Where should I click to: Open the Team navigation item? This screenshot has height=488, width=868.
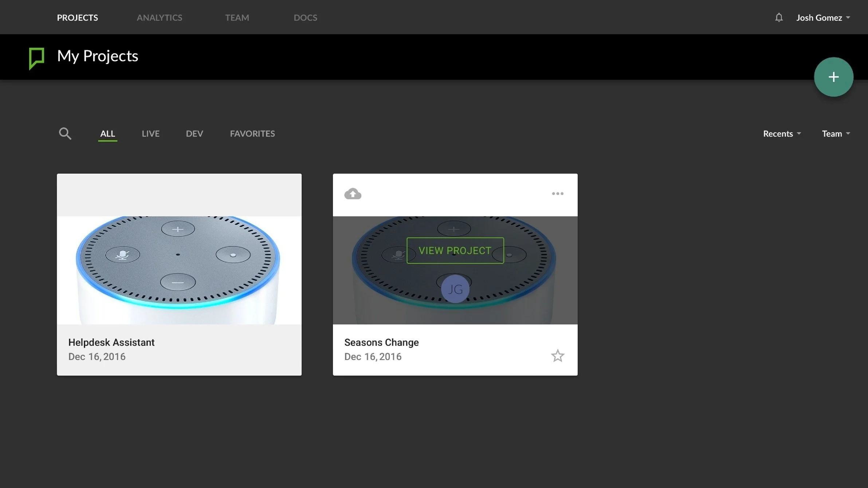point(237,17)
